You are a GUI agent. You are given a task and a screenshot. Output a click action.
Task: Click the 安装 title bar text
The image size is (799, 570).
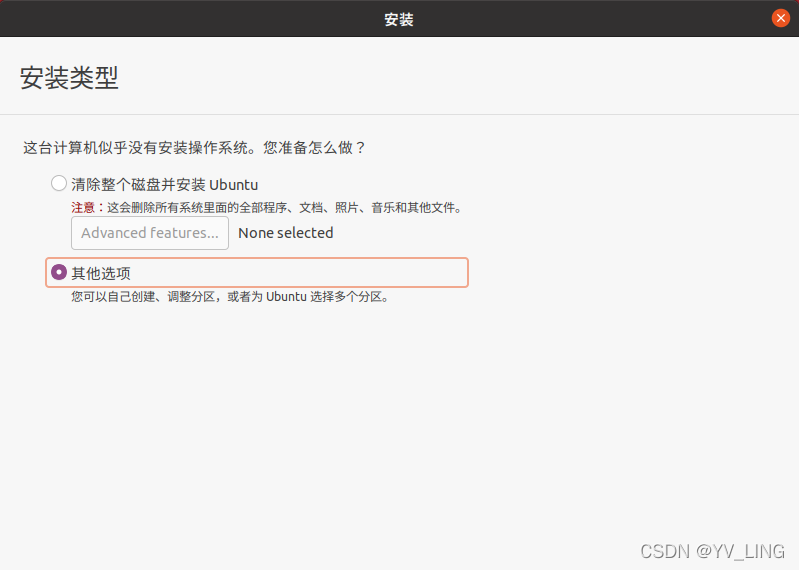click(399, 19)
